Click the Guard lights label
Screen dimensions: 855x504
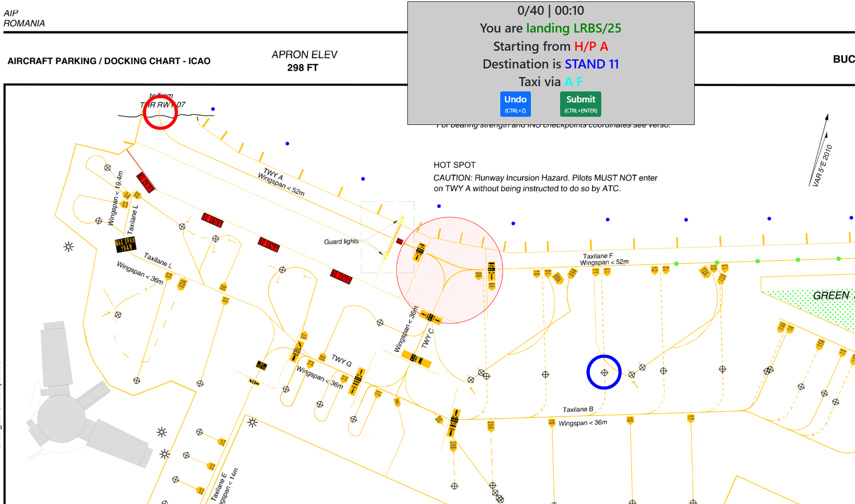point(341,242)
